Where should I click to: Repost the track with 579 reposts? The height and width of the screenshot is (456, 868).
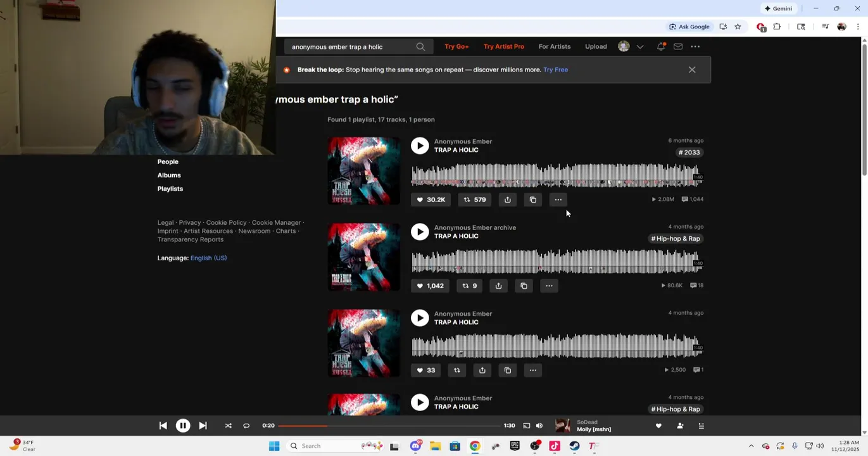click(x=475, y=199)
